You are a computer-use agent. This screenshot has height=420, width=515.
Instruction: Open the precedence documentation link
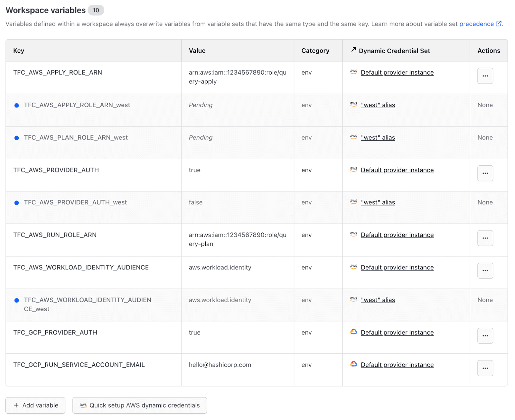pos(476,23)
